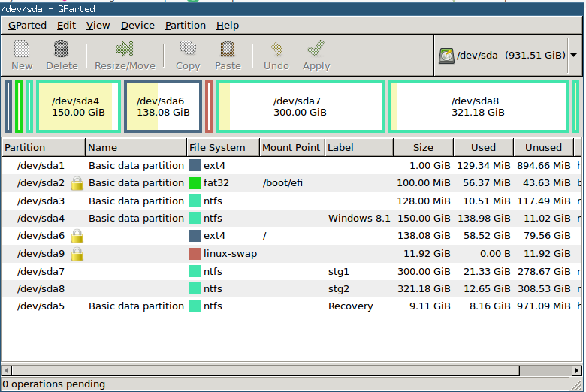
Task: Click the /boot/efi mount point cell
Action: [x=282, y=183]
